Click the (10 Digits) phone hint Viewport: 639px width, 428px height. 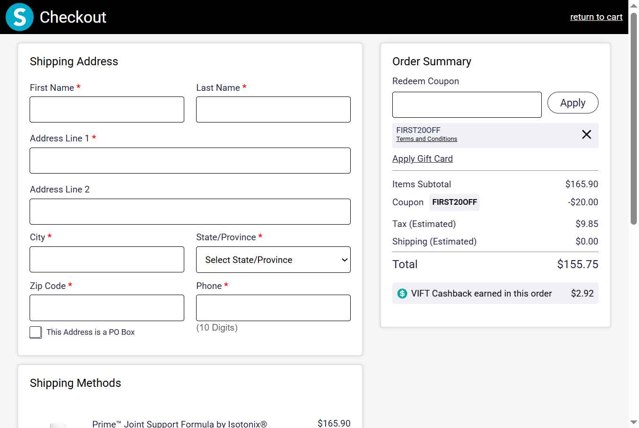click(217, 328)
